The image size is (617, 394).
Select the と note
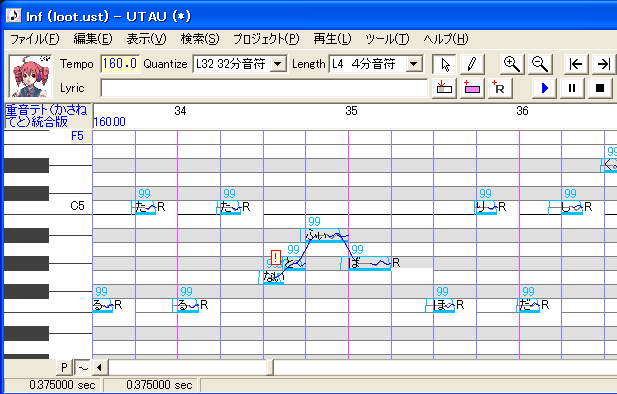(294, 263)
